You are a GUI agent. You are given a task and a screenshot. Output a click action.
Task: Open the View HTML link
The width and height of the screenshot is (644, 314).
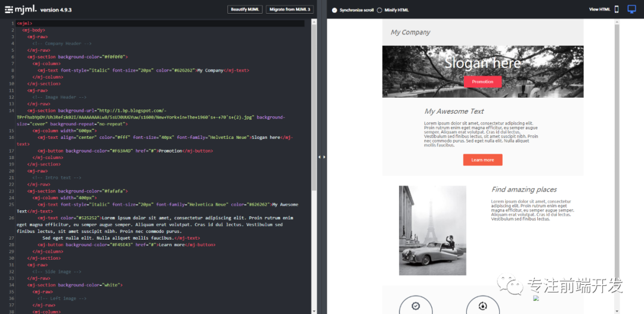pos(599,10)
